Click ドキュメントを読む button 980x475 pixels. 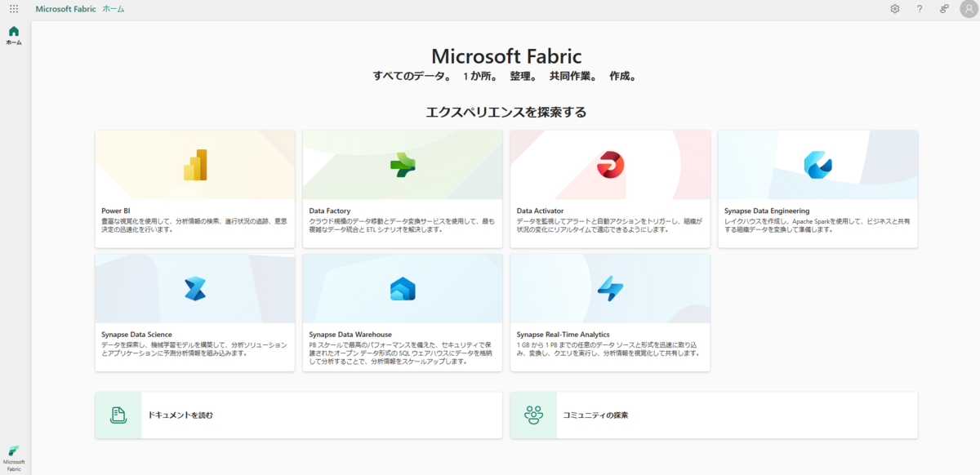(298, 415)
